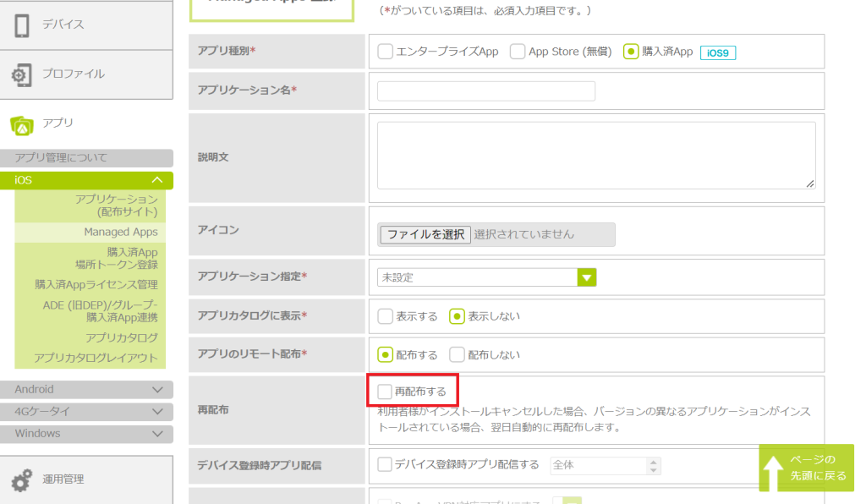
Task: Check デバイス登録時アプリ配信する option
Action: tap(386, 464)
